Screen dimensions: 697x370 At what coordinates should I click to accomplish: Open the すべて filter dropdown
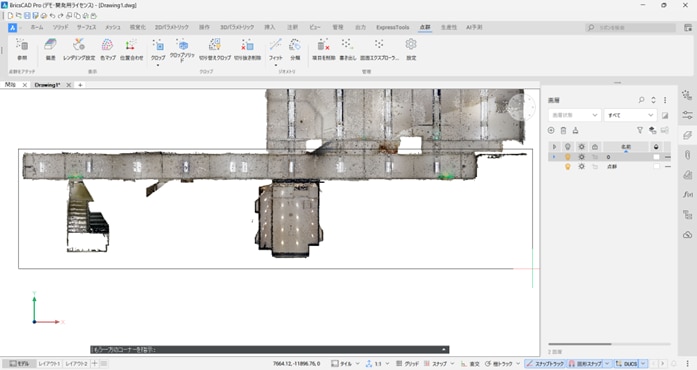[630, 115]
